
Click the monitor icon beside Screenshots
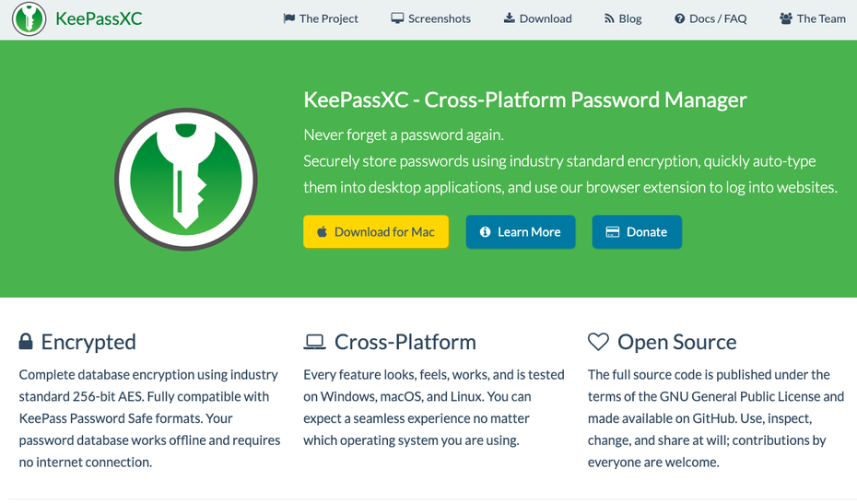click(397, 18)
